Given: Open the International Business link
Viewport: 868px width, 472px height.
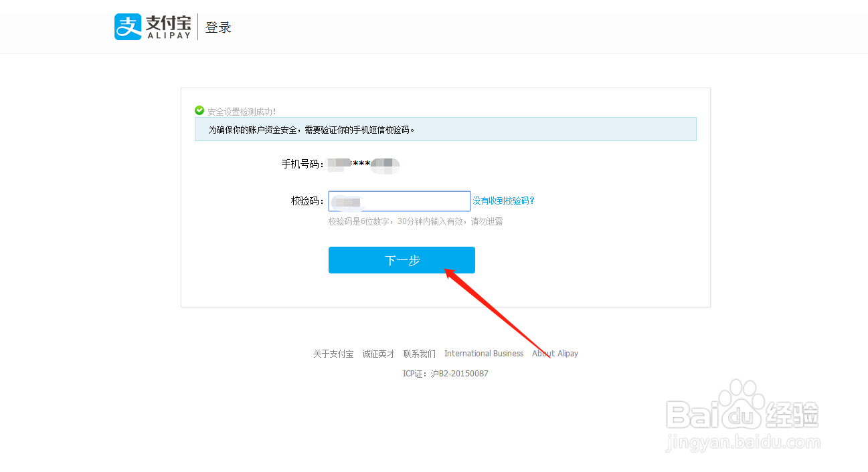Looking at the screenshot, I should pos(484,354).
